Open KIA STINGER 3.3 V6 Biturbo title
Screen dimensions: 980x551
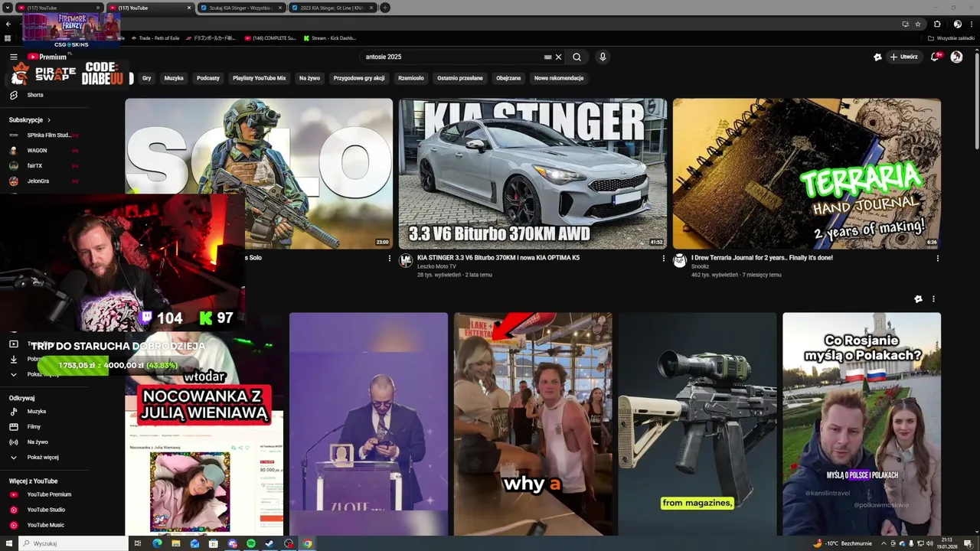(498, 258)
